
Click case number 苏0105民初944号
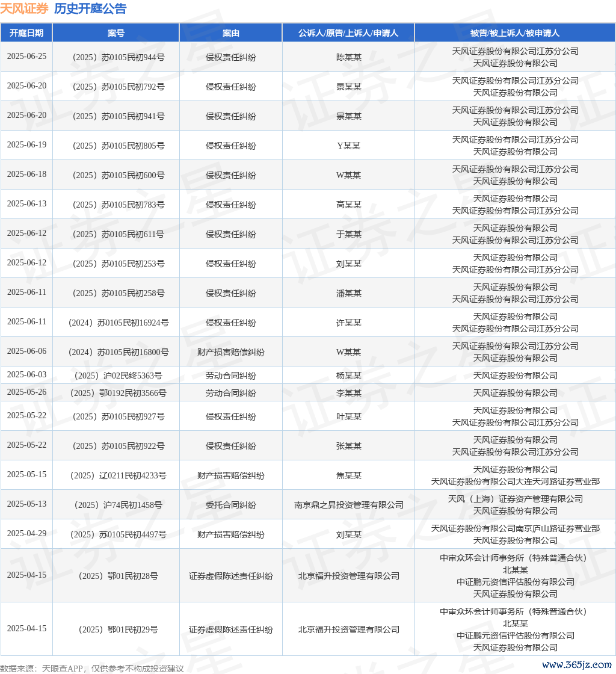[119, 57]
